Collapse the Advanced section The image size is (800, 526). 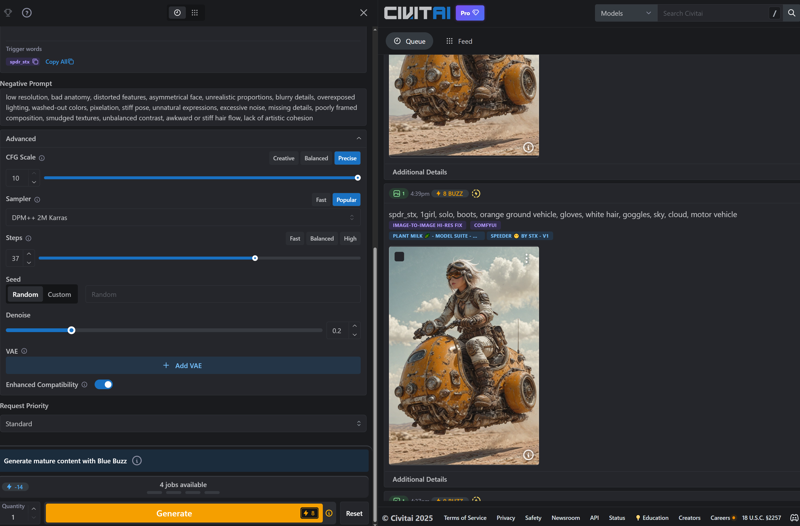click(358, 139)
